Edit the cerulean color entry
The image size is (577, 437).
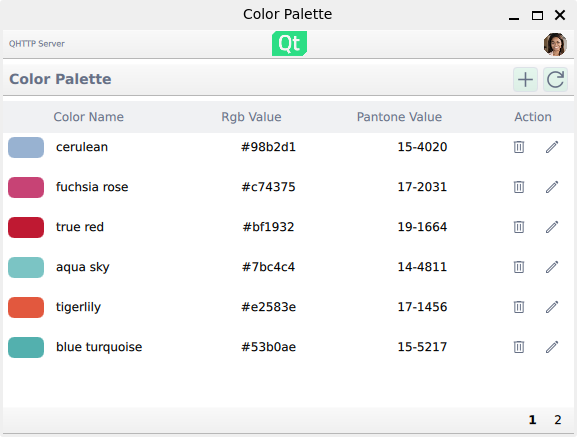point(552,147)
